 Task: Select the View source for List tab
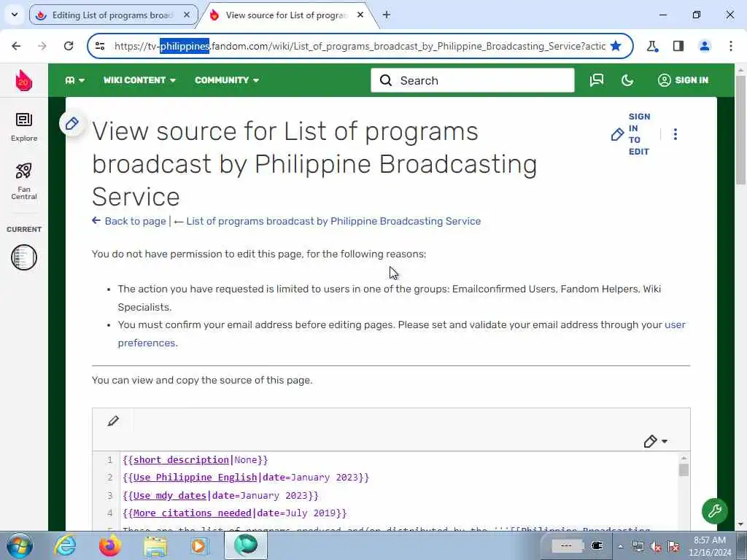tap(286, 15)
